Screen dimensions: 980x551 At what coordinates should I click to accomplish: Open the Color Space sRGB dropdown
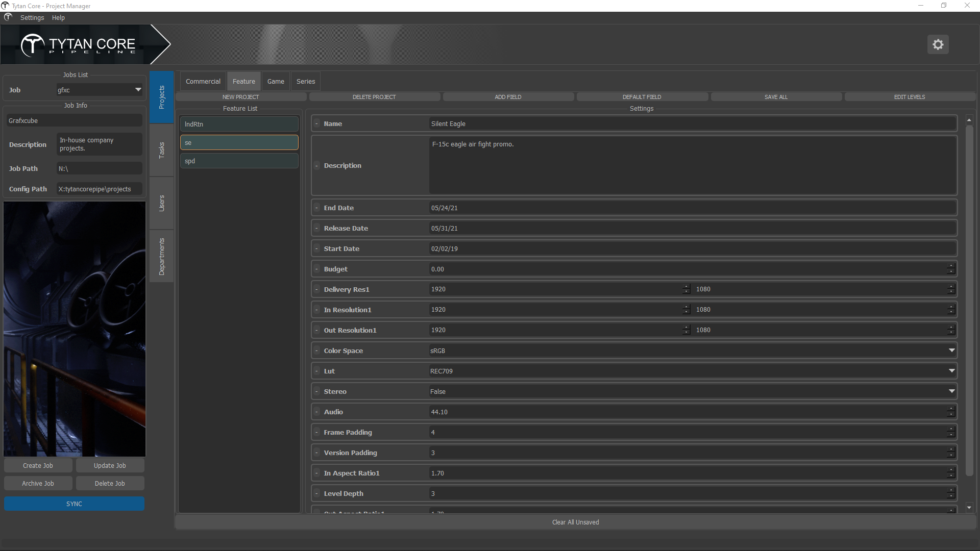pyautogui.click(x=951, y=350)
